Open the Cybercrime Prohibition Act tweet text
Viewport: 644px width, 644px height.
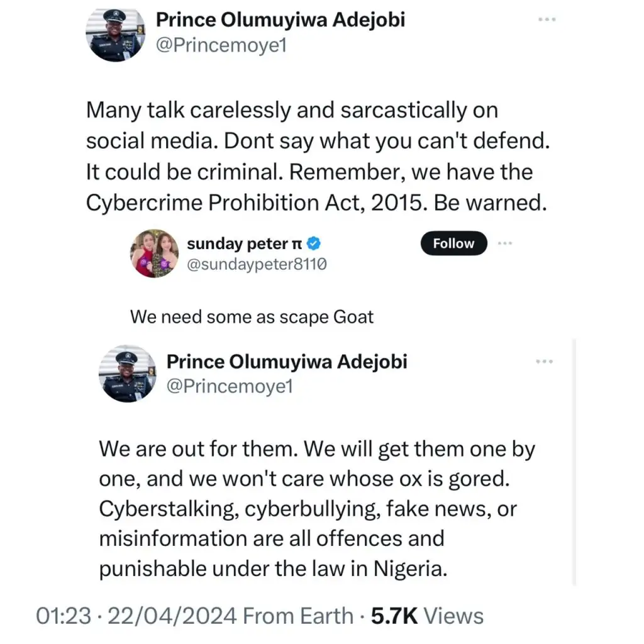tap(318, 157)
